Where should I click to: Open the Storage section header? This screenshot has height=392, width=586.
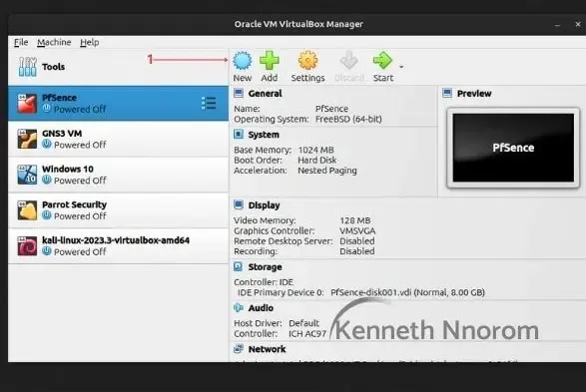pos(265,267)
